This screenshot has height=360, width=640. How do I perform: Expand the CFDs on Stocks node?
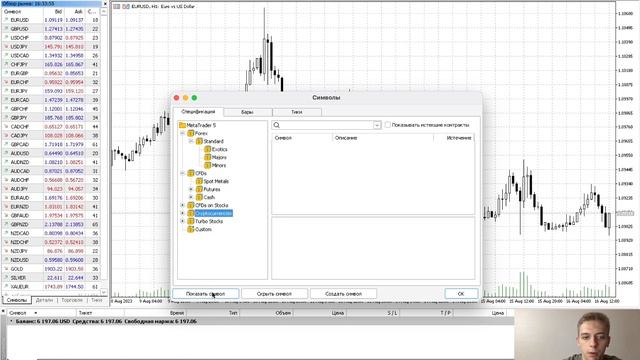(182, 205)
